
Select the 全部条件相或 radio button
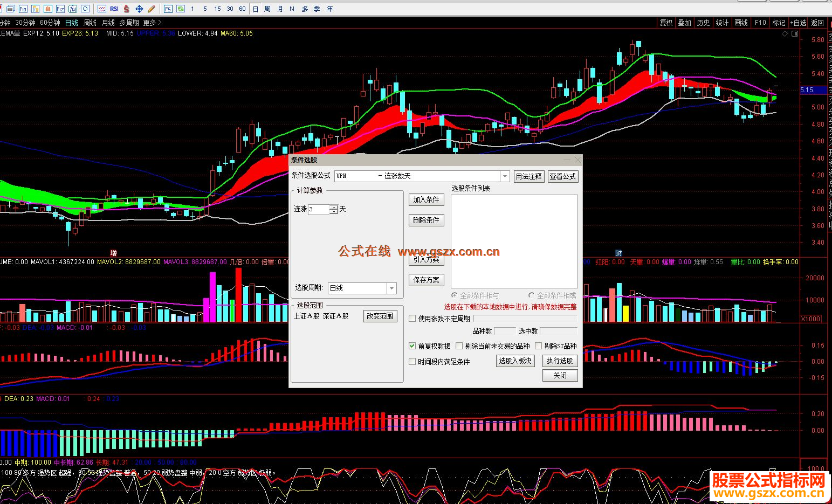(x=531, y=295)
